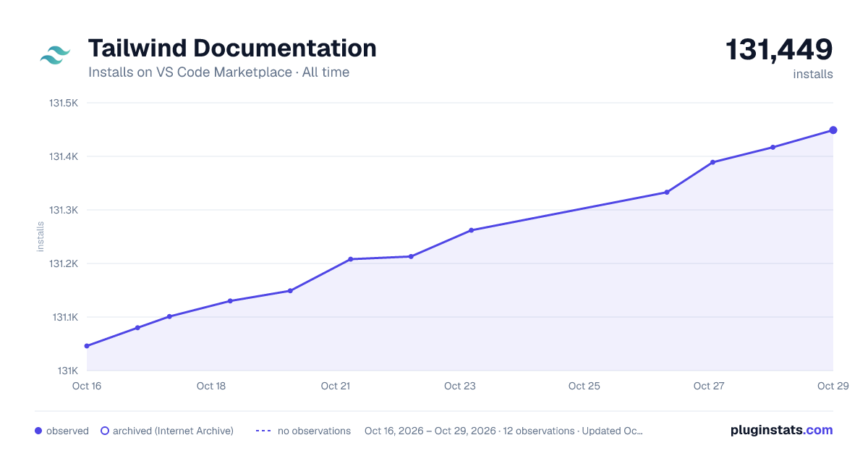Click the 'no observations' legend label
Viewport: 868px width, 456px height.
pos(314,431)
